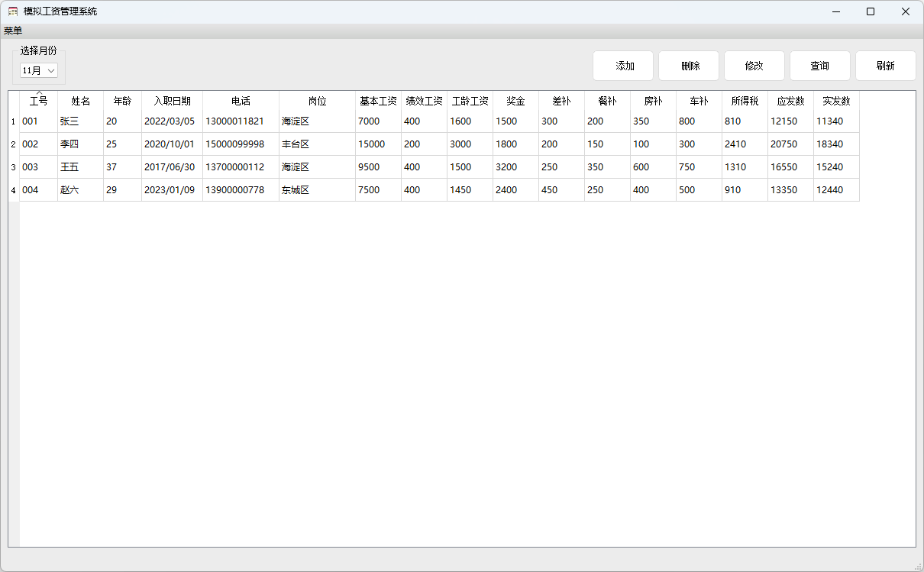924x572 pixels.
Task: Click age cell 37
Action: (x=123, y=167)
